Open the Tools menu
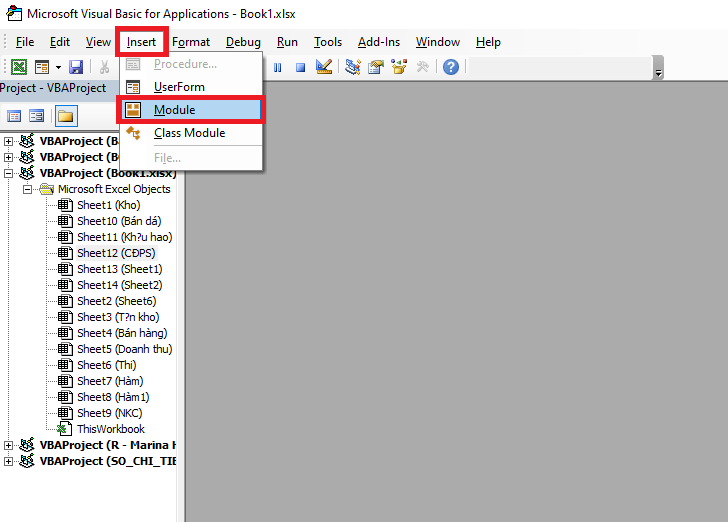728x522 pixels. point(328,42)
